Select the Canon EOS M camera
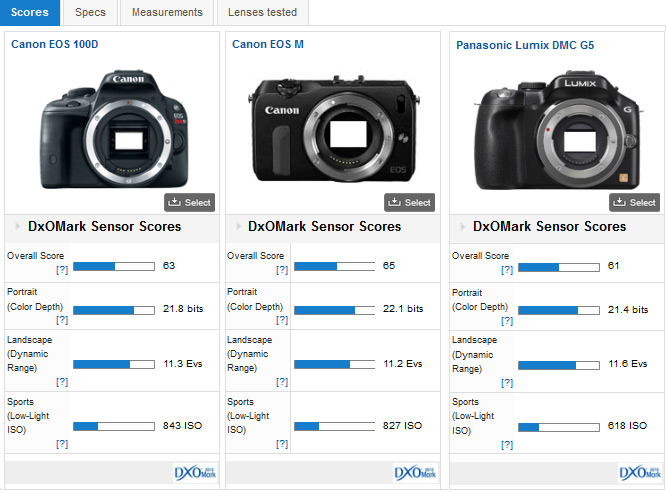This screenshot has height=492, width=666. (409, 203)
